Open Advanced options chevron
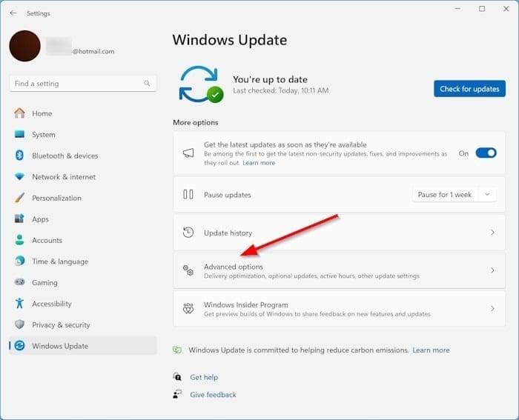The image size is (519, 420). (x=492, y=270)
